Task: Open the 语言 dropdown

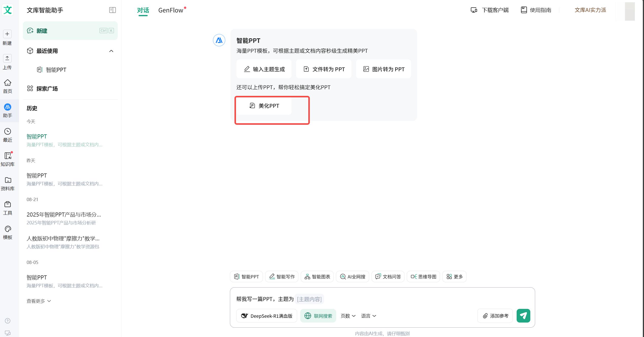Action: click(368, 316)
